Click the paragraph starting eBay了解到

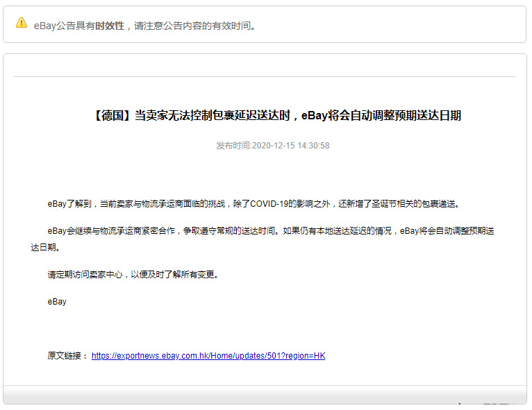[x=253, y=204]
